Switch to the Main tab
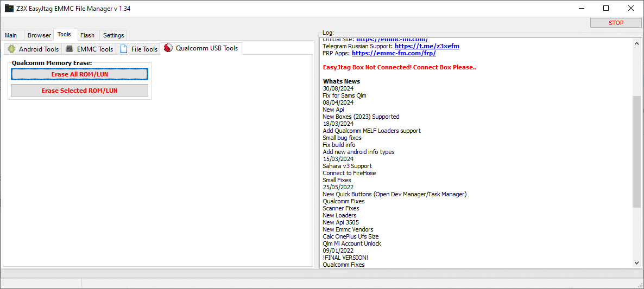644x289 pixels. [11, 35]
